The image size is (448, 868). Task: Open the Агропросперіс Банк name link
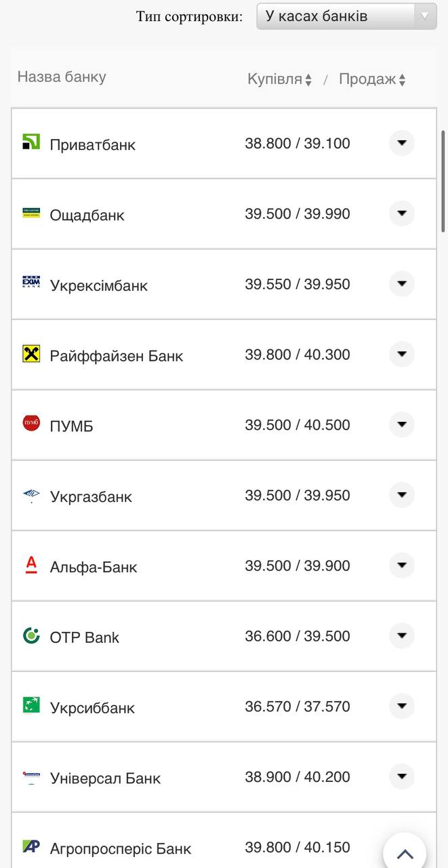(x=121, y=848)
